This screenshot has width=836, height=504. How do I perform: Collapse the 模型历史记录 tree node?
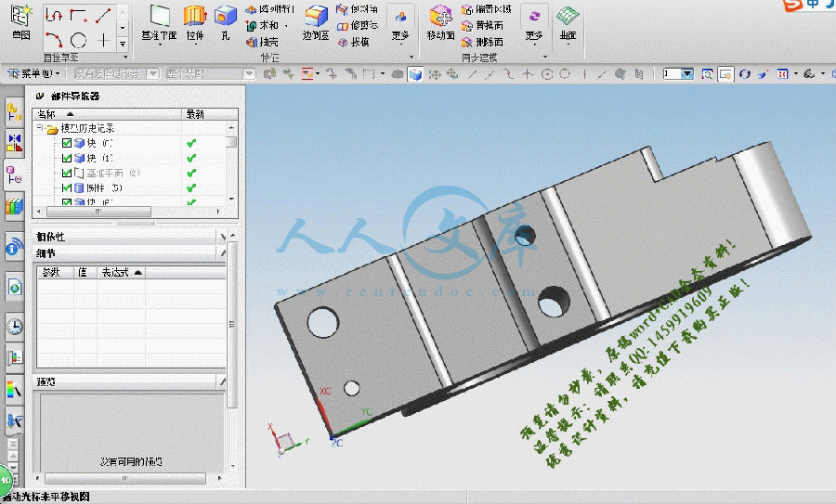(x=39, y=128)
